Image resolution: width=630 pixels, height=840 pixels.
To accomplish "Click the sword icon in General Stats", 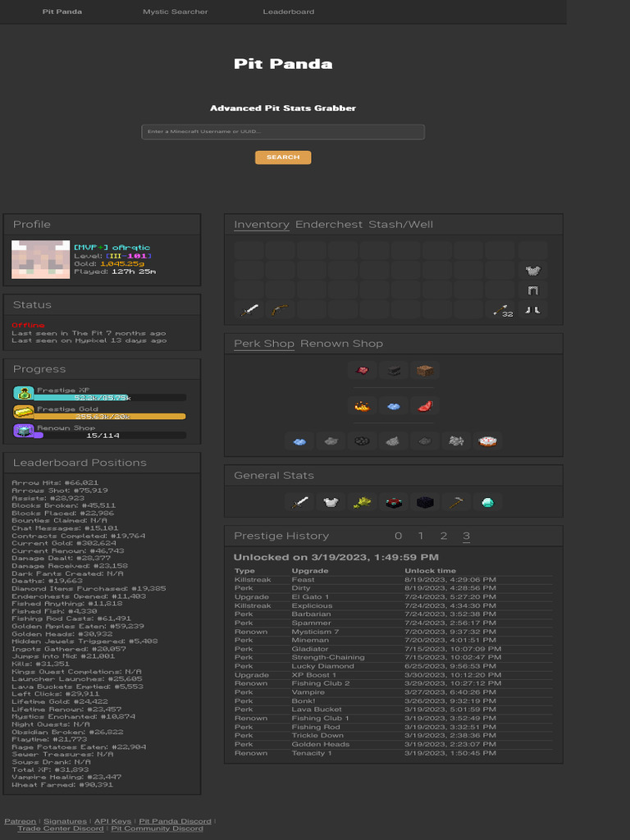I will coord(299,503).
